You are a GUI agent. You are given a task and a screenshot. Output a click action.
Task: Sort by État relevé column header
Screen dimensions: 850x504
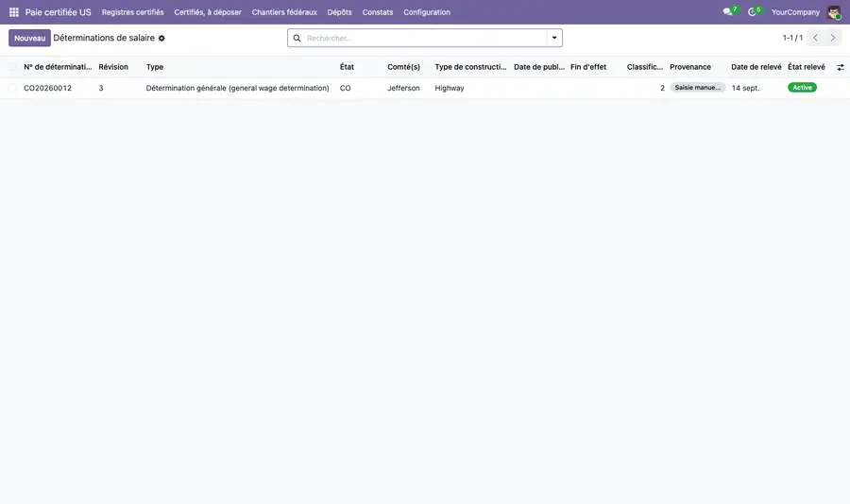(807, 67)
